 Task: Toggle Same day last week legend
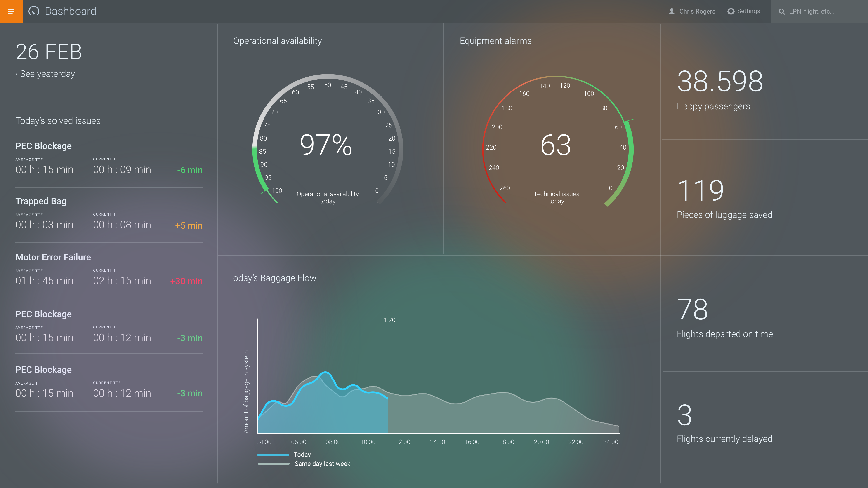coord(322,463)
